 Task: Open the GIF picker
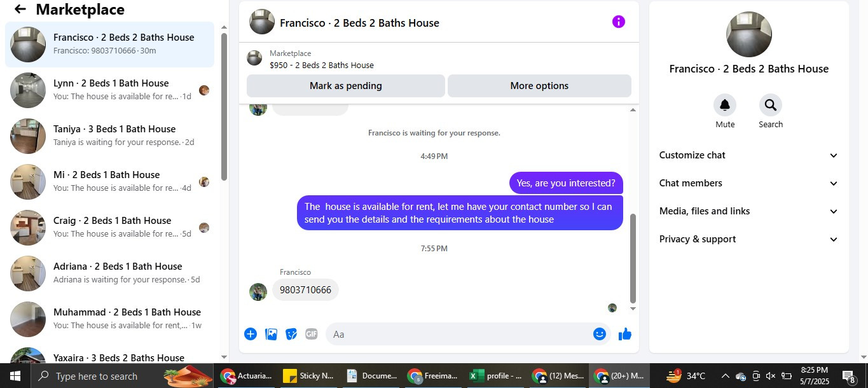[311, 334]
